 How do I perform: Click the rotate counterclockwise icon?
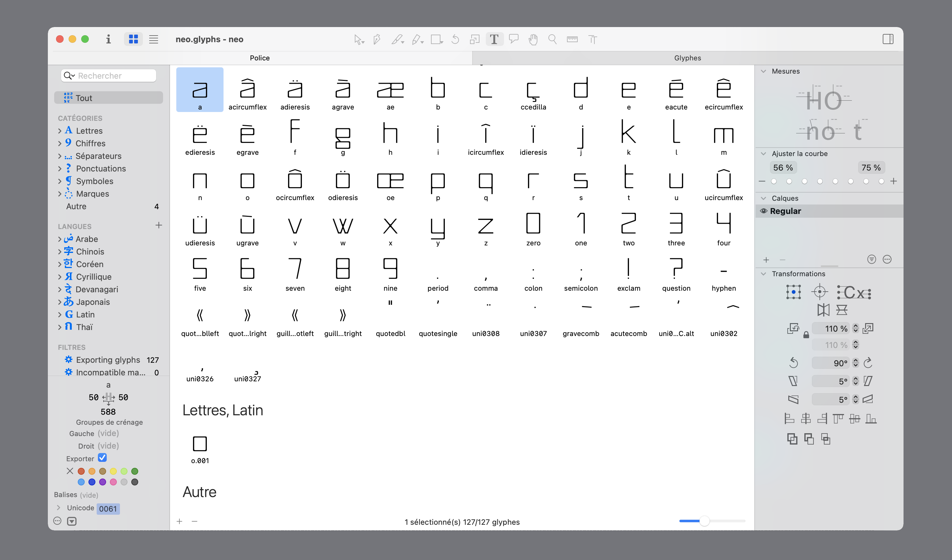[x=793, y=363]
